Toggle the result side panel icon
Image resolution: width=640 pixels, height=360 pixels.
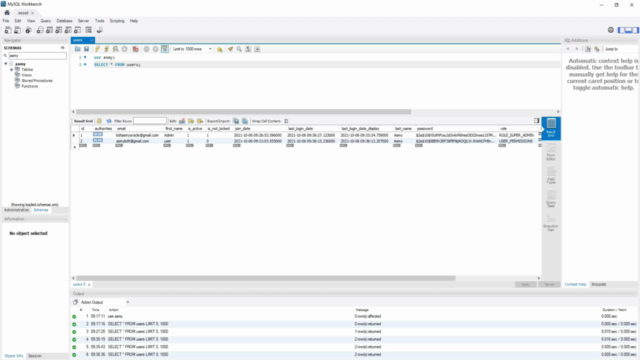[x=536, y=120]
